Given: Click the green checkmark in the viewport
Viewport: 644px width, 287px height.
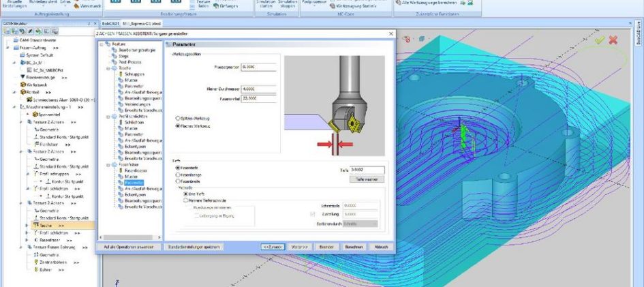Looking at the screenshot, I should coord(599,40).
